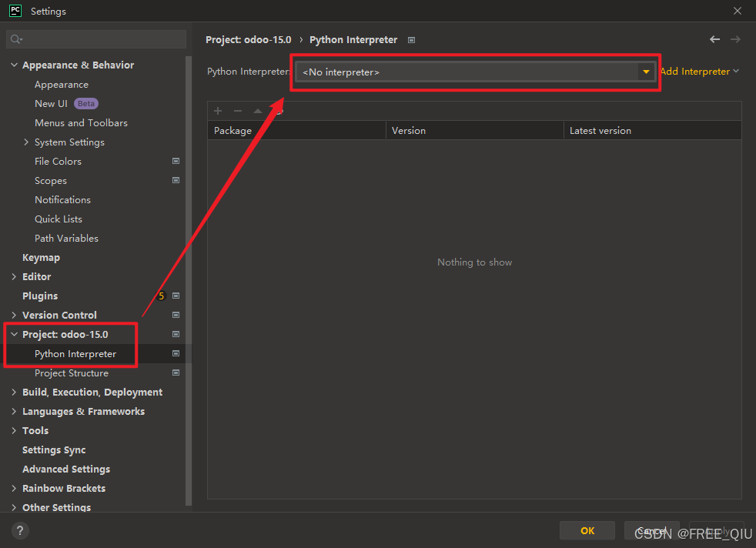Click into the settings search field
This screenshot has height=548, width=756.
point(96,39)
